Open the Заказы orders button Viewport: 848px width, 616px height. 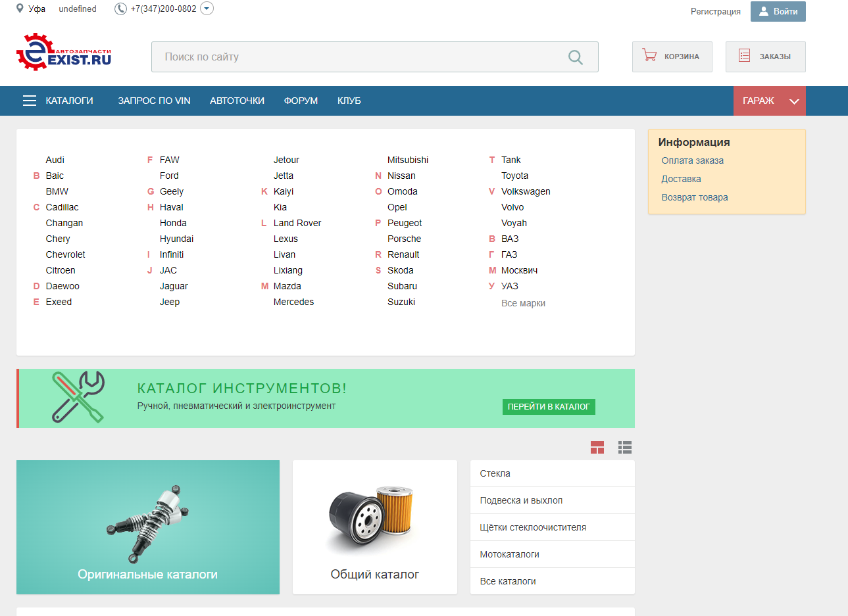(x=766, y=57)
